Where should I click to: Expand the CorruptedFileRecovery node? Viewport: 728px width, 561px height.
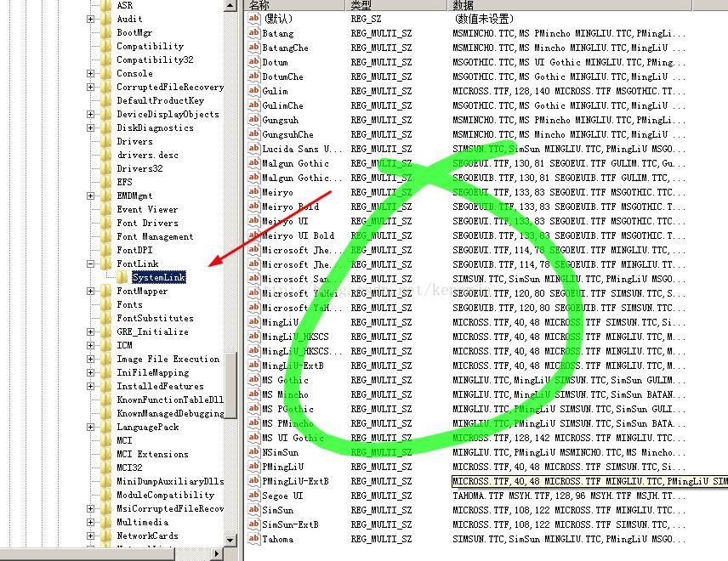click(x=90, y=88)
